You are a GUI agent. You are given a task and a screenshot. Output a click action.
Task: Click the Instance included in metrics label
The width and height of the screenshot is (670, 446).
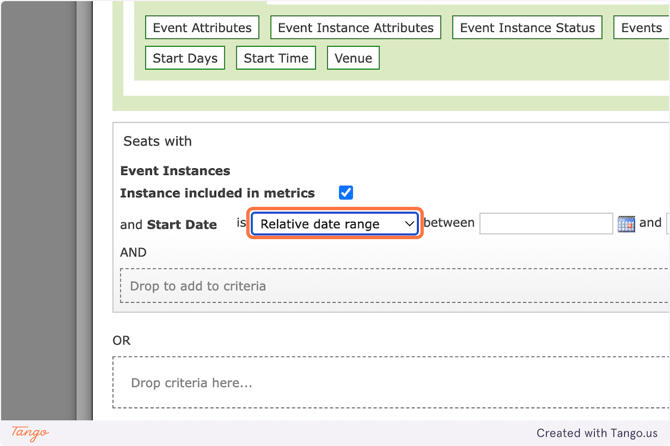click(217, 193)
